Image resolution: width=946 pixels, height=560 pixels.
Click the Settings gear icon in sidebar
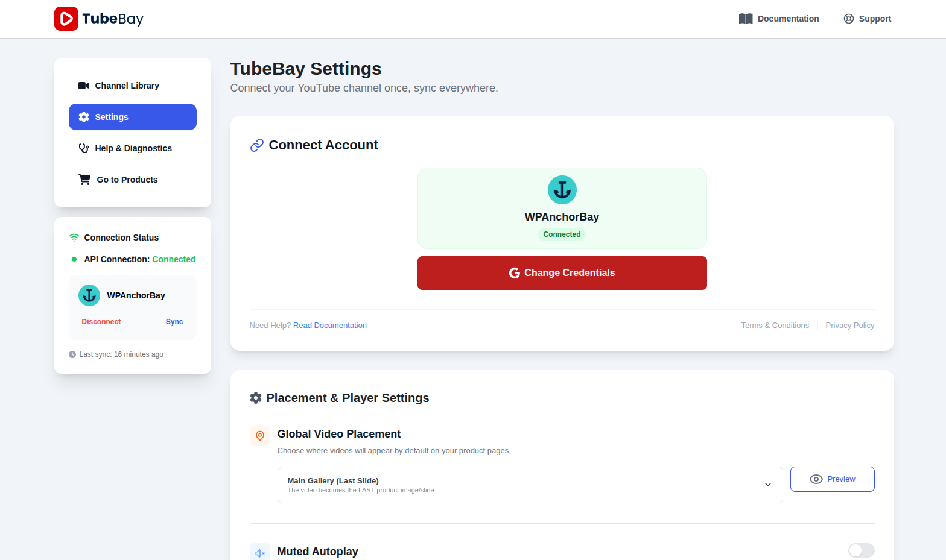[84, 117]
